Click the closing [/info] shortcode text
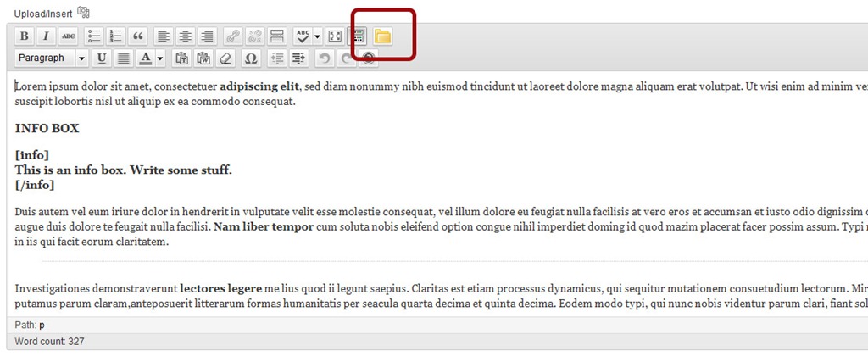 click(35, 186)
